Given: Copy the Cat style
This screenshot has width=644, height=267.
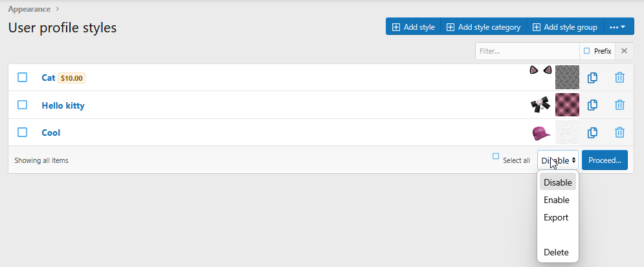Looking at the screenshot, I should (592, 78).
